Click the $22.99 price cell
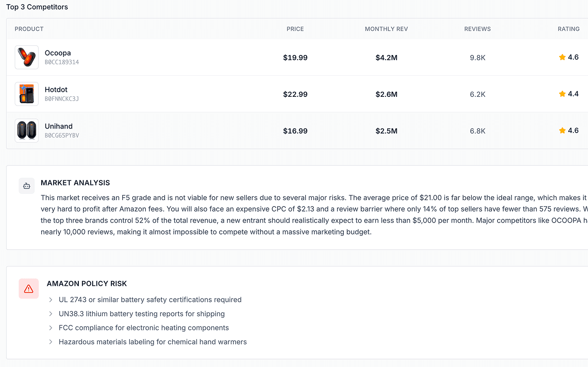This screenshot has width=588, height=367. coord(295,95)
